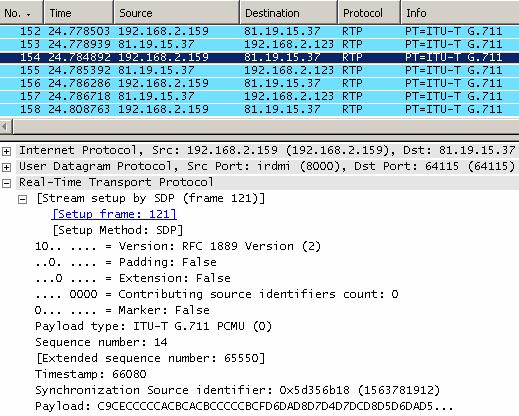The height and width of the screenshot is (416, 519).
Task: Select the Internet Protocol detail line
Action: (267, 150)
